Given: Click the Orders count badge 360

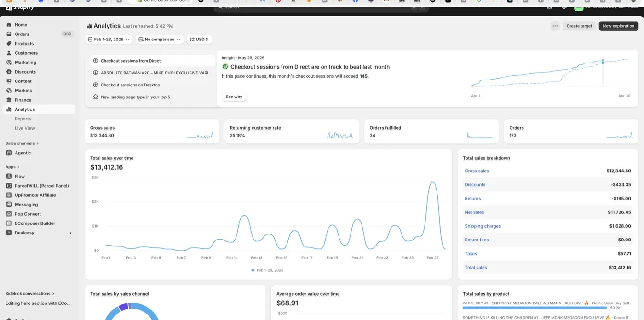Looking at the screenshot, I should (x=67, y=34).
